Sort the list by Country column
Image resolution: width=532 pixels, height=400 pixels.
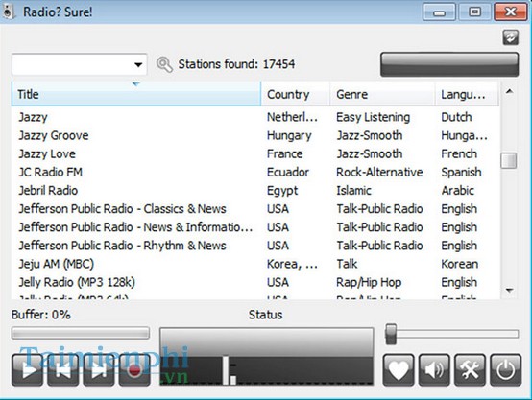295,94
